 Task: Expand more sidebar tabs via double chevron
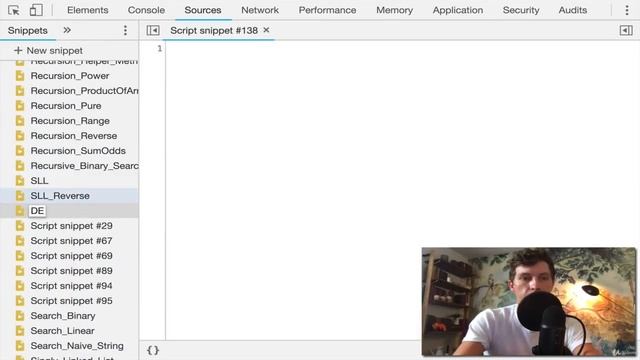(67, 30)
